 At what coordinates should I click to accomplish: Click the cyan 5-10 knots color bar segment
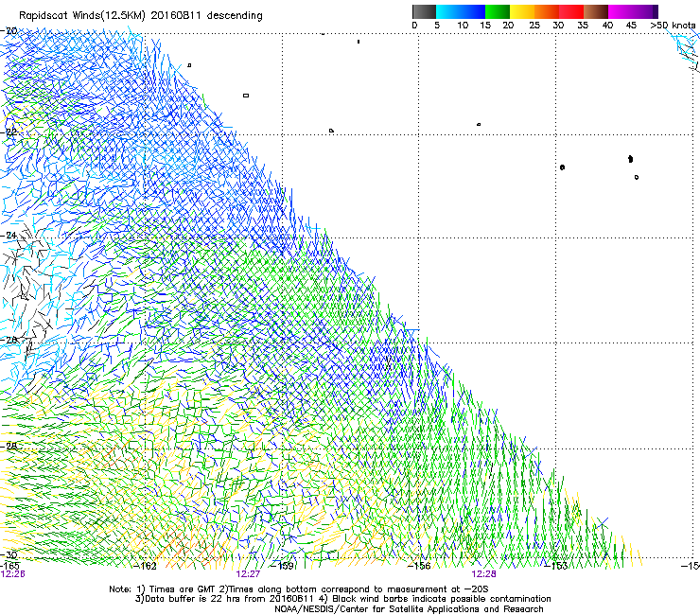[x=448, y=11]
